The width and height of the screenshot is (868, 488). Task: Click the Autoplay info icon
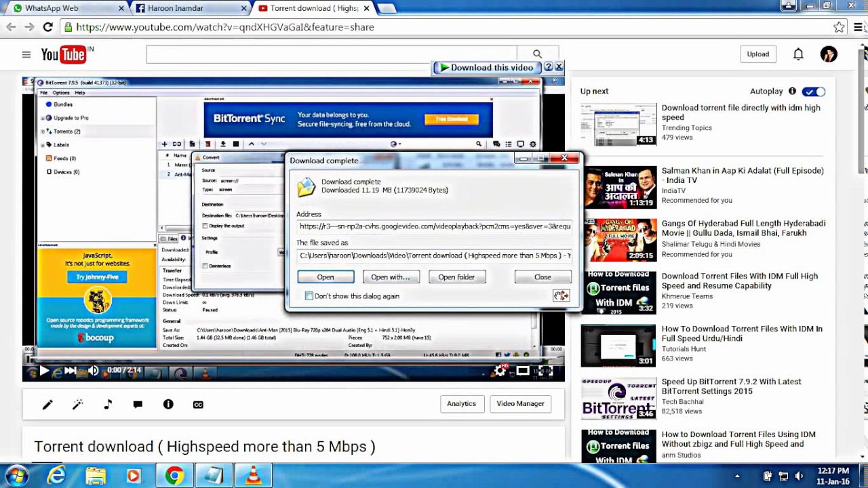(x=792, y=91)
